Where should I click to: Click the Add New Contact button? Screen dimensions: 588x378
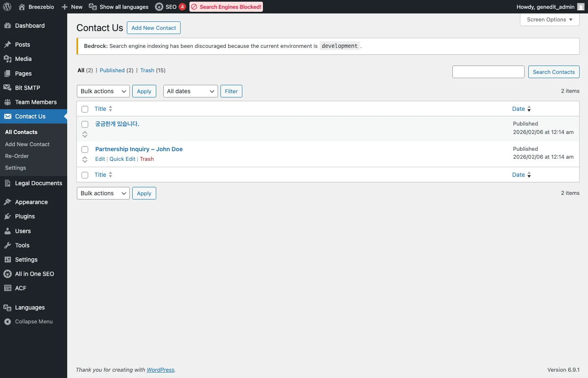[x=154, y=28]
